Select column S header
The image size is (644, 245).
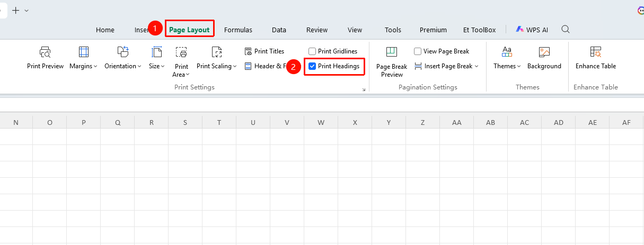186,122
